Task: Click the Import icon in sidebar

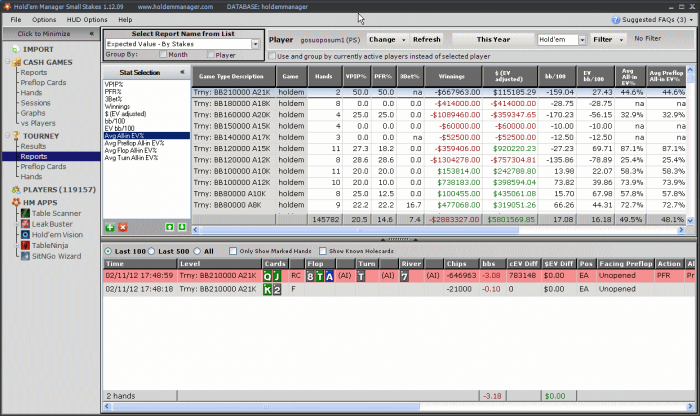Action: [14, 48]
